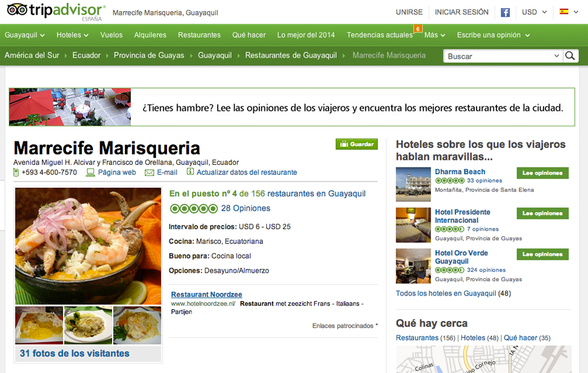Click the envelope E-mail icon
Screen dimensions: 588x373
(149, 173)
